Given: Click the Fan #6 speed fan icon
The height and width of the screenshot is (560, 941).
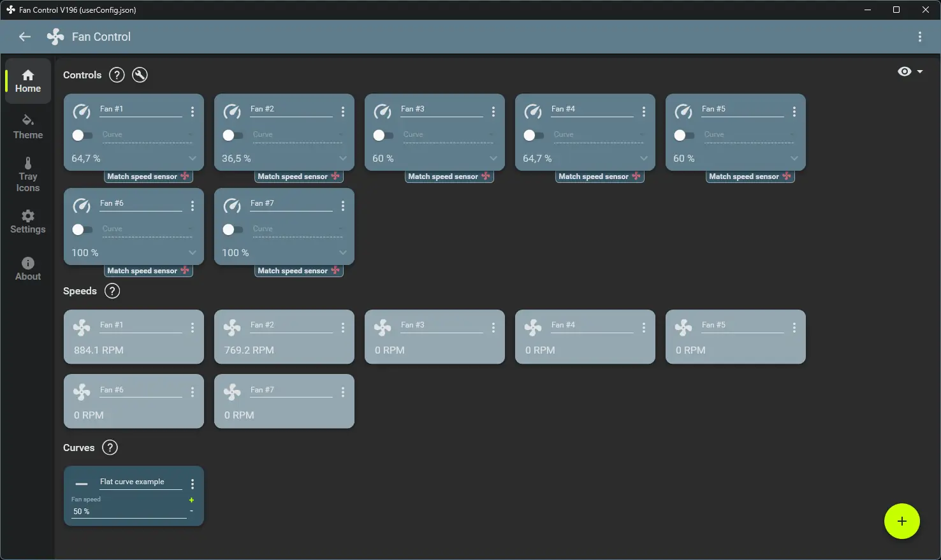Looking at the screenshot, I should point(82,392).
